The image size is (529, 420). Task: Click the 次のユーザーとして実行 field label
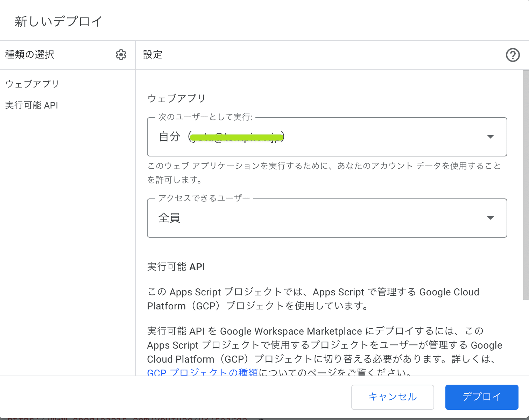coord(205,117)
